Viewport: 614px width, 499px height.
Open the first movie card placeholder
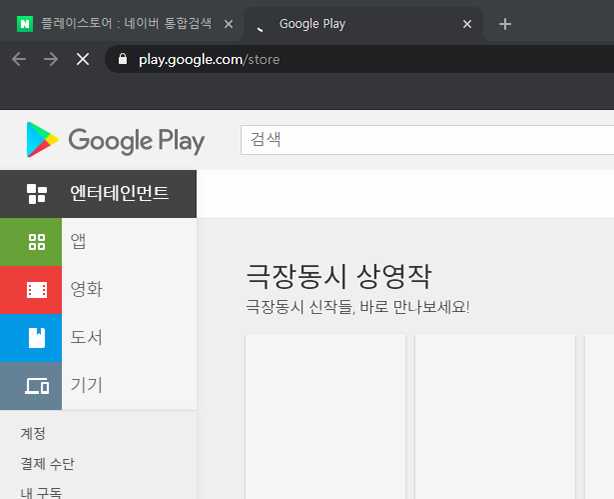coord(325,416)
